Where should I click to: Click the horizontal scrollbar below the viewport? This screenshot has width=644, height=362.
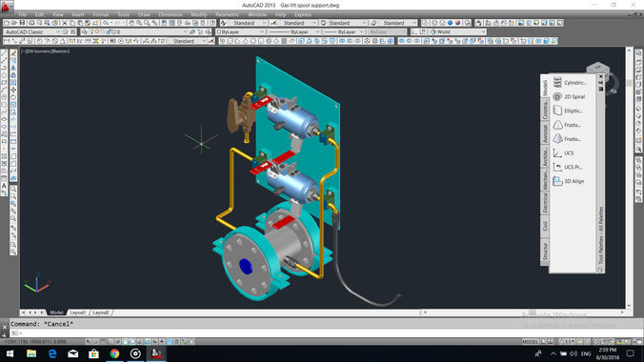[523, 312]
